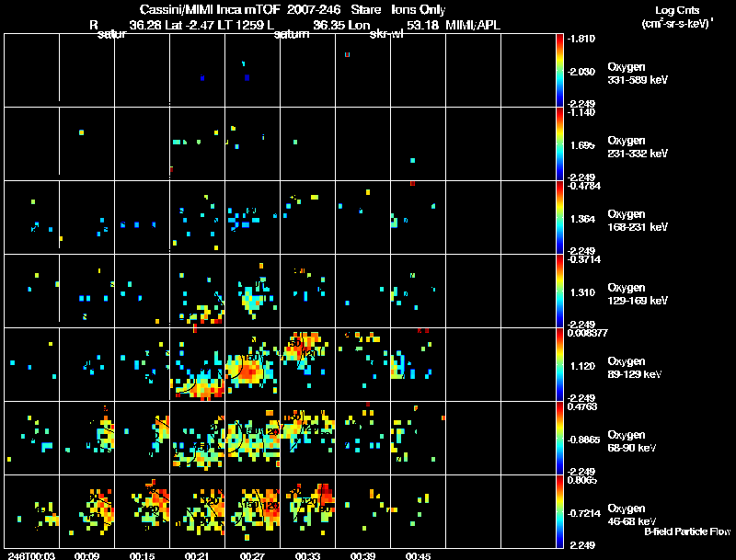Click the color bar beside Oxygen 129-169 keV
This screenshot has width=736, height=560.
(559, 291)
